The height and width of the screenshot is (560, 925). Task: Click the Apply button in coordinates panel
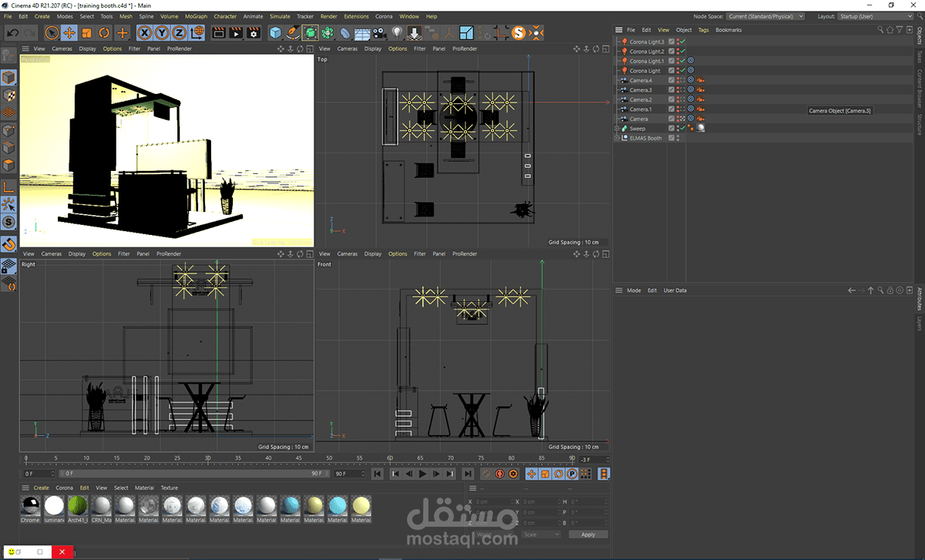587,534
